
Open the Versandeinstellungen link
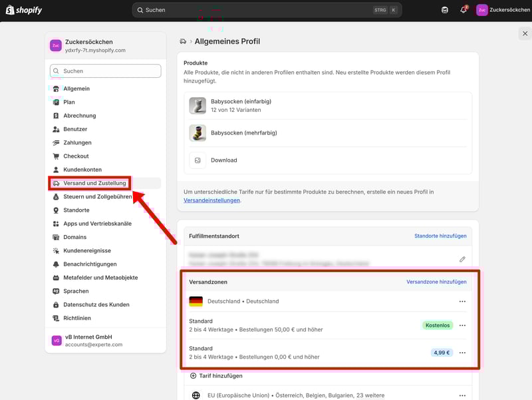(211, 200)
